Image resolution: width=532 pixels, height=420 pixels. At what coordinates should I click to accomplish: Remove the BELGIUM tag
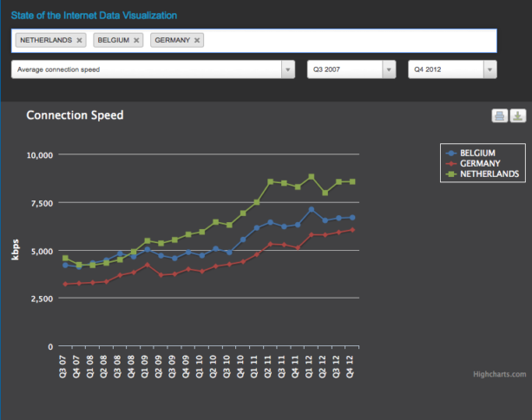136,40
